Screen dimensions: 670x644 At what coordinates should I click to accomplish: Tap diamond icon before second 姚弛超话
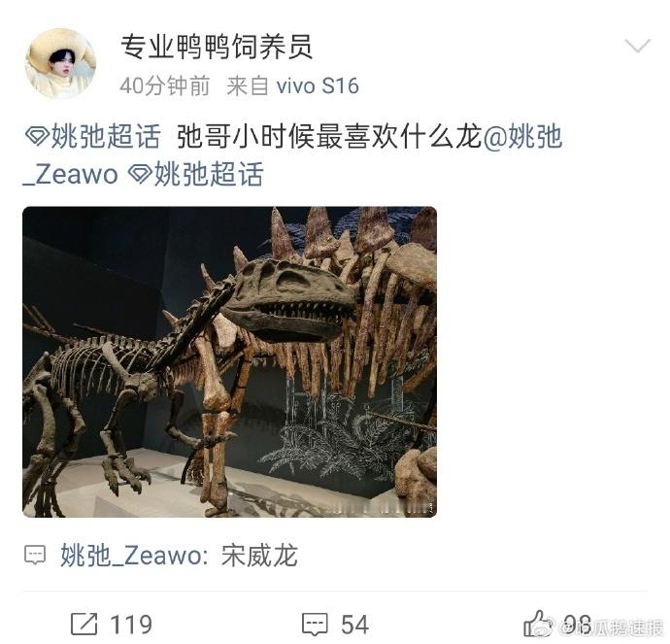click(x=140, y=174)
